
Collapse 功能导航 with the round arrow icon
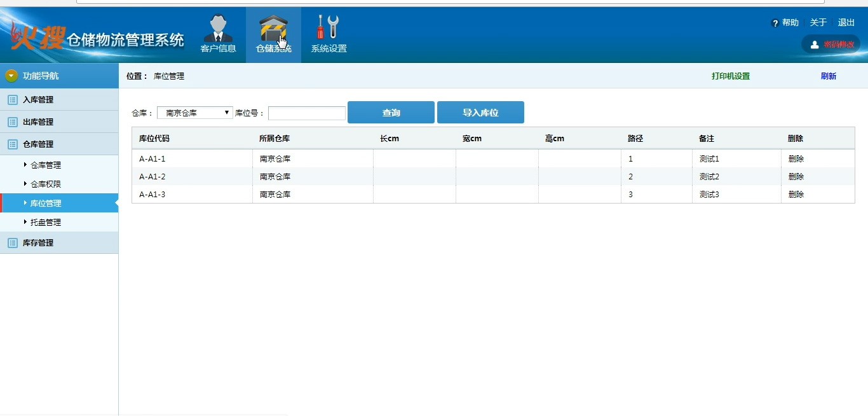point(11,76)
